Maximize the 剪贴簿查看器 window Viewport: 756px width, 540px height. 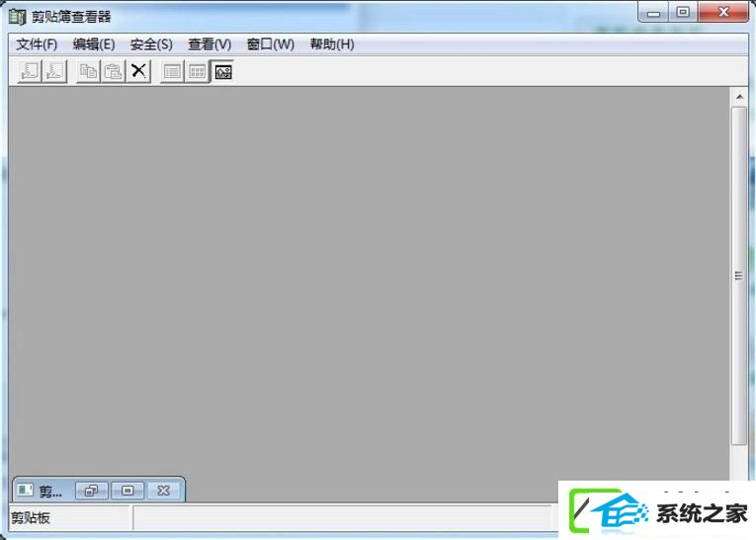[x=683, y=13]
